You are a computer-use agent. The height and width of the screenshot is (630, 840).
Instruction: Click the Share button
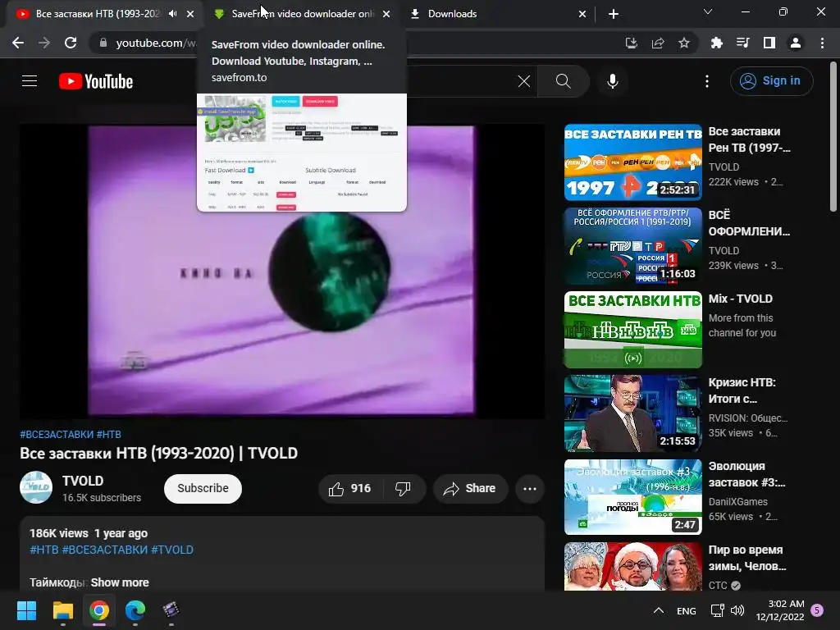tap(470, 489)
